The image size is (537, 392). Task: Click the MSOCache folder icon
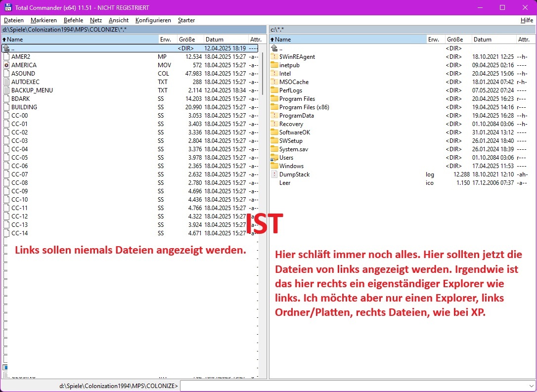[274, 82]
